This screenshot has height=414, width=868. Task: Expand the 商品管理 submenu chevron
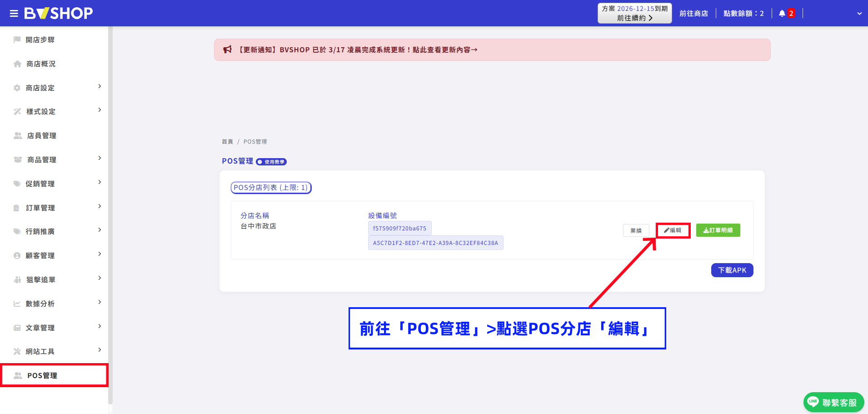(x=100, y=158)
